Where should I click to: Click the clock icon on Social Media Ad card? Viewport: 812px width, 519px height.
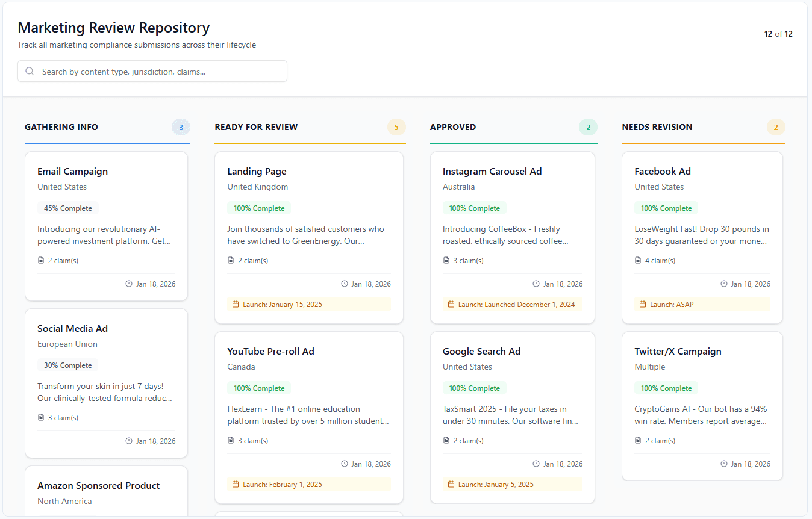129,441
